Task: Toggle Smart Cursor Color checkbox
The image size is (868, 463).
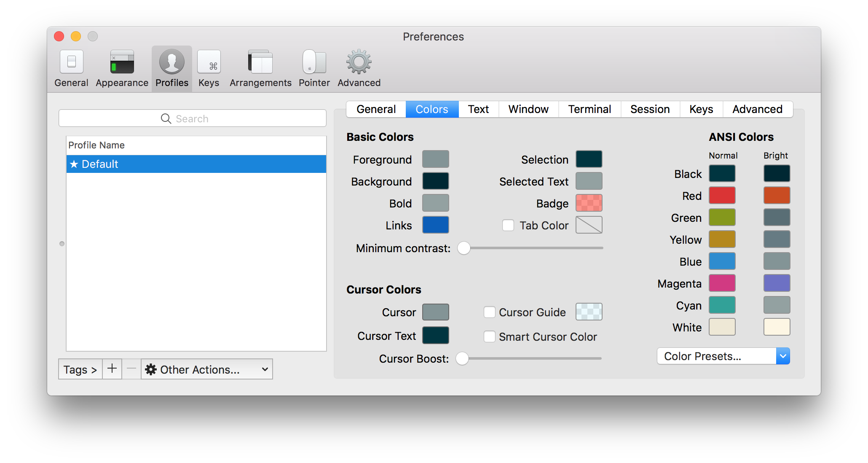Action: click(489, 336)
